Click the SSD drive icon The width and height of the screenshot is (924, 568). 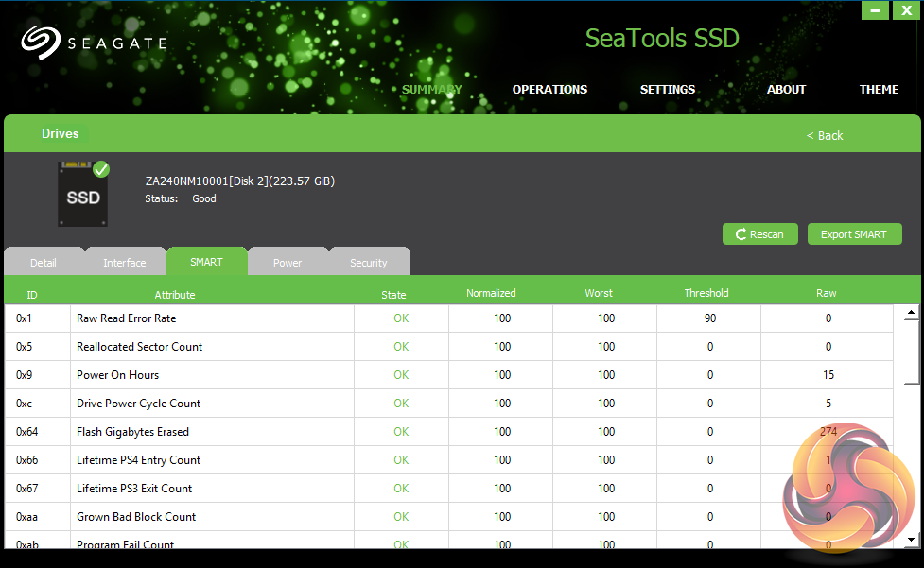point(82,196)
